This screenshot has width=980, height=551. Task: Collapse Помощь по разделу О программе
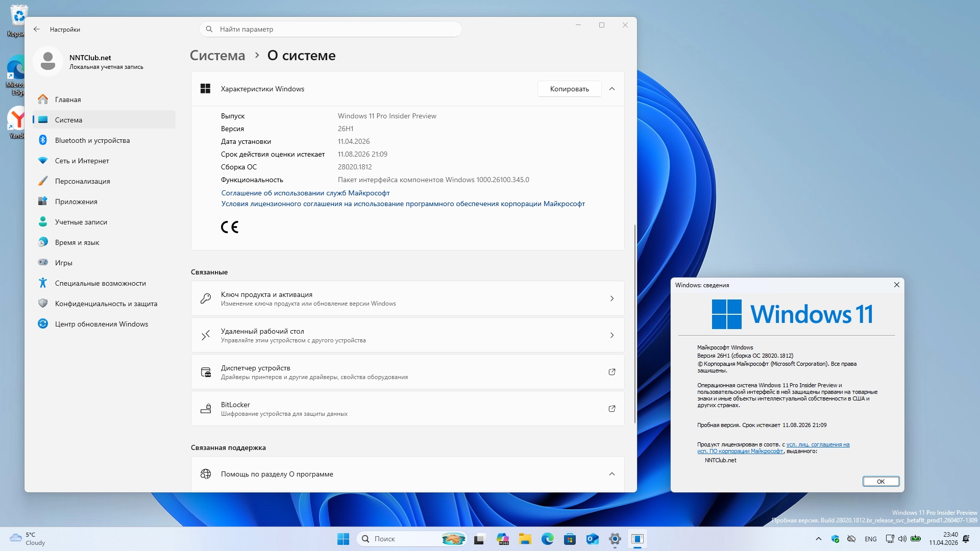612,474
